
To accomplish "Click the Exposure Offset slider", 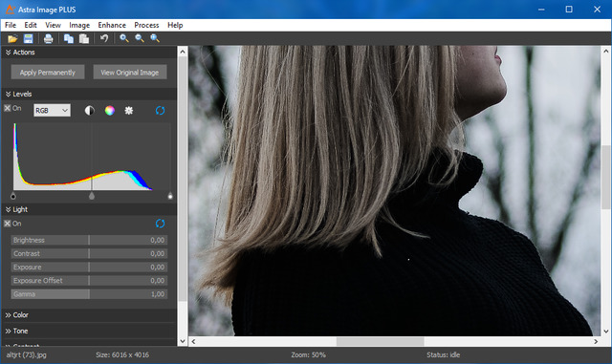I will click(89, 281).
